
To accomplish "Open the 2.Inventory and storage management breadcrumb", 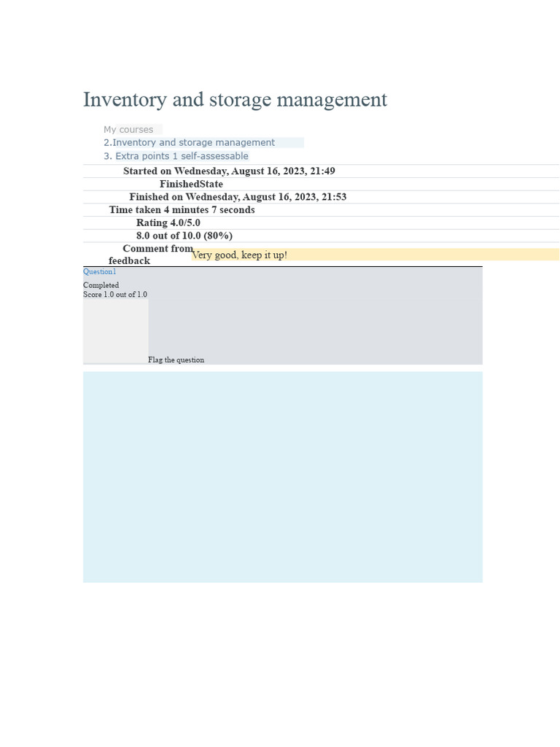I will (189, 142).
